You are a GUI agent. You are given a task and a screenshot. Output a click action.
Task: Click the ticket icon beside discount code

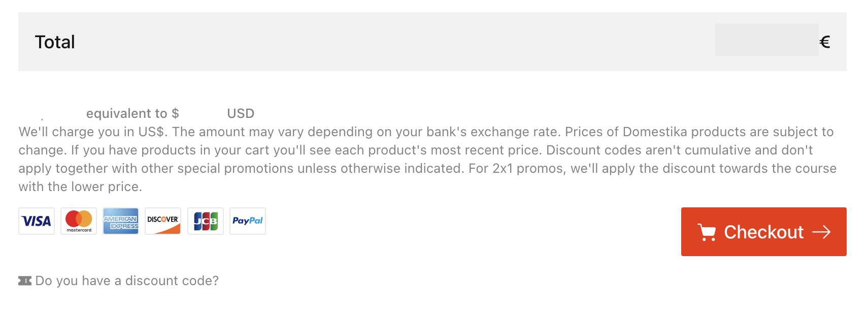[x=25, y=281]
